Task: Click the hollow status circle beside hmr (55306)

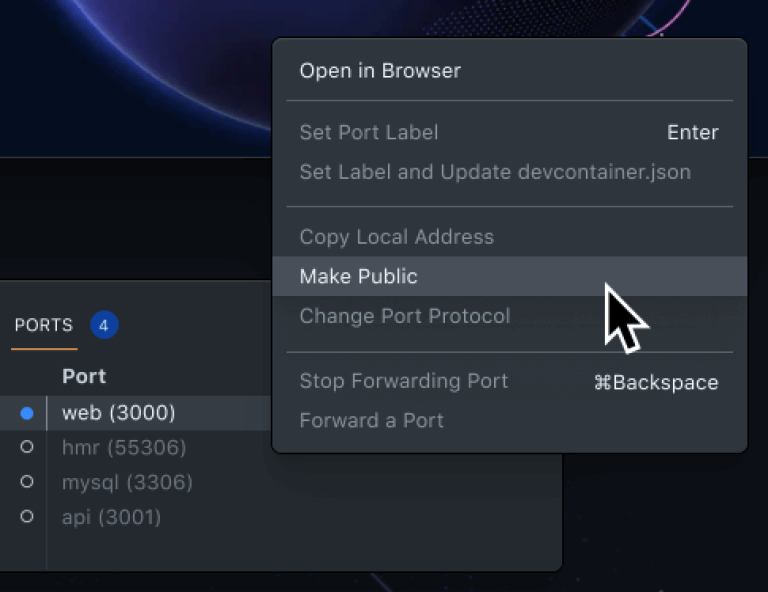Action: (x=27, y=447)
